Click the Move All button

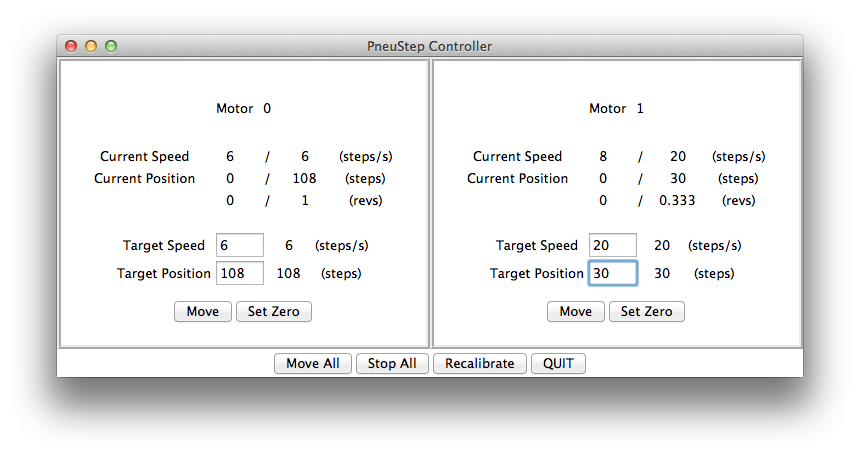pyautogui.click(x=313, y=364)
